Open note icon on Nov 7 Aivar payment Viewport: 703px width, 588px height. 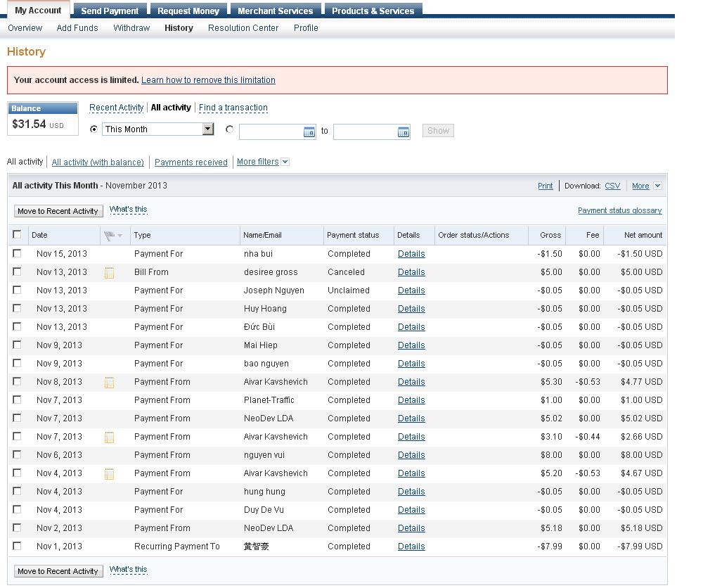[109, 437]
